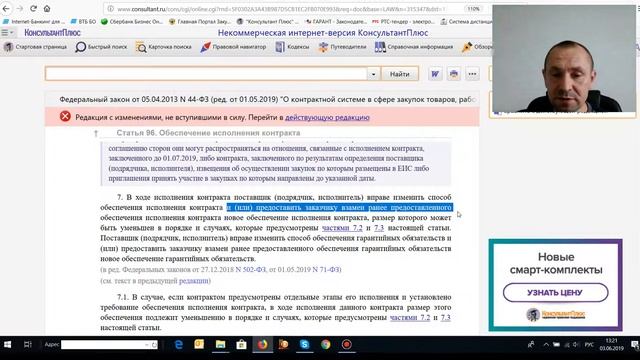Go back with the browser back arrow

click(x=6, y=9)
